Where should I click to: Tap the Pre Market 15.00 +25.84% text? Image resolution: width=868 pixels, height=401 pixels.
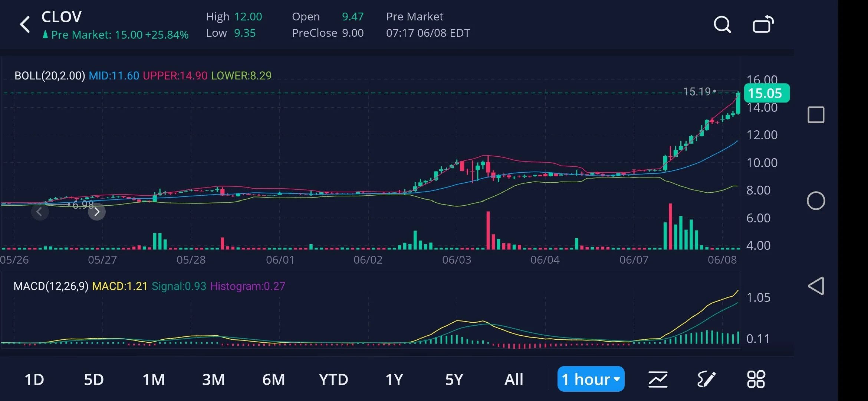(119, 35)
